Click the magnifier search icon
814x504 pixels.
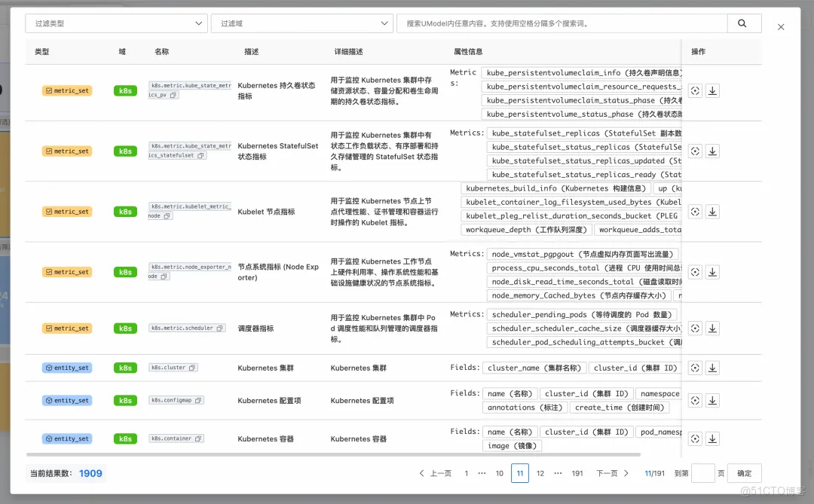(x=742, y=23)
